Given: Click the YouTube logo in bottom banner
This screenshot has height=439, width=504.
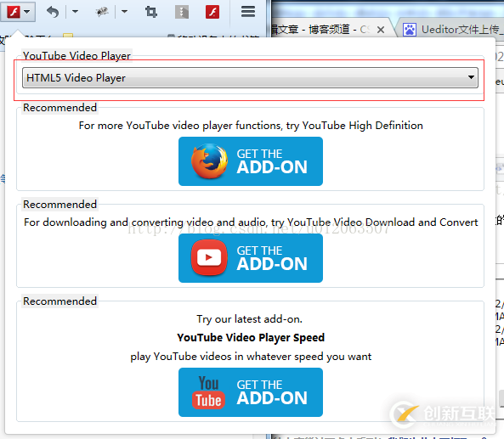Looking at the screenshot, I should (208, 392).
